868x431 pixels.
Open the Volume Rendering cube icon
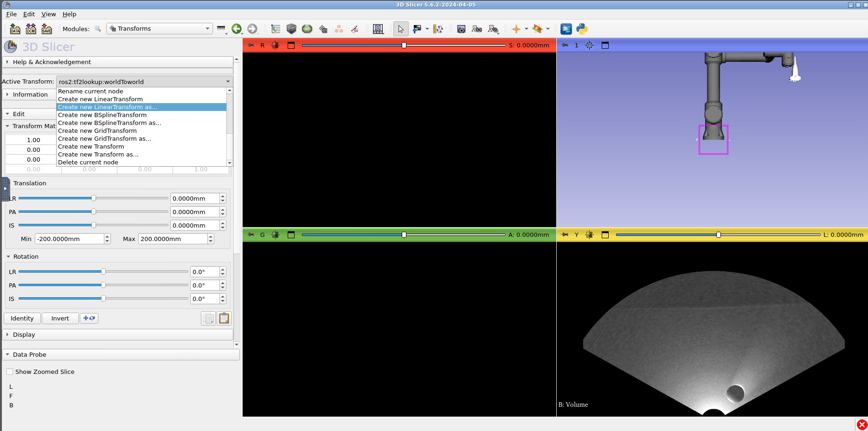(x=291, y=29)
